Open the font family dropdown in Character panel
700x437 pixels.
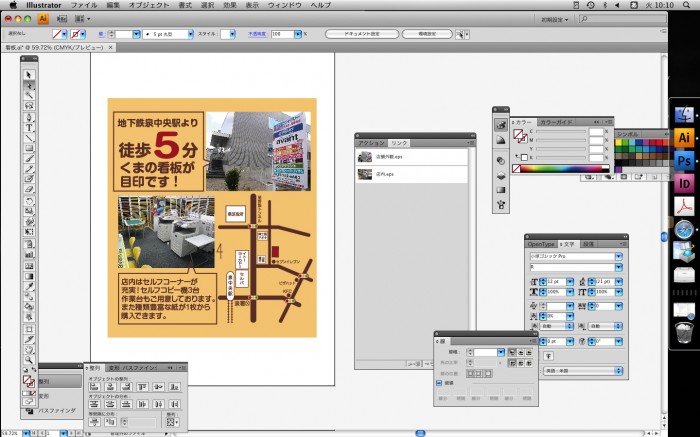coord(618,256)
